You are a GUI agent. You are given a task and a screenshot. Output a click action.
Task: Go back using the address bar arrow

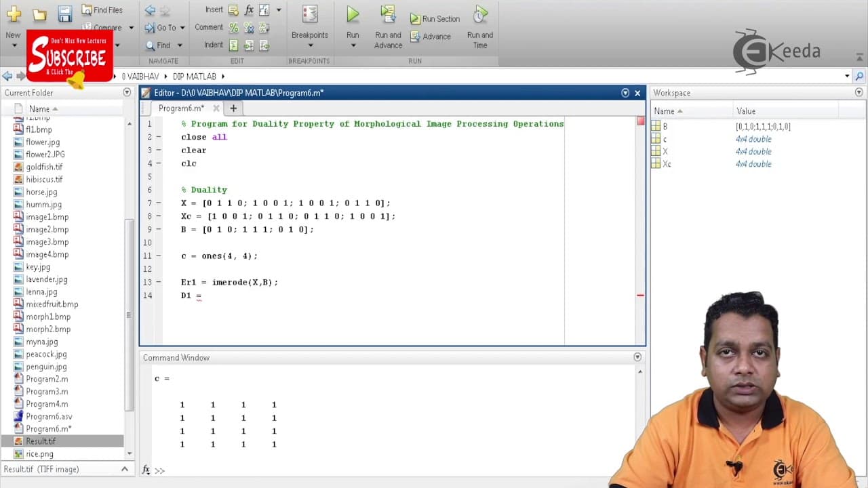7,77
